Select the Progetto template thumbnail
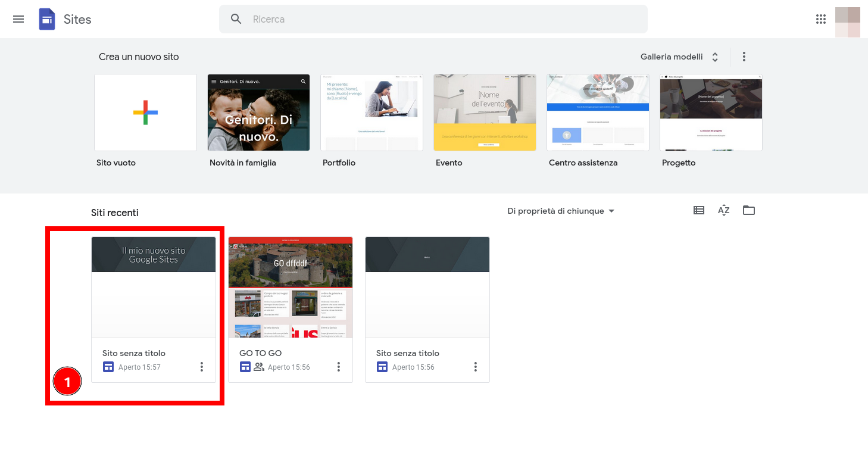This screenshot has width=868, height=465. [x=711, y=113]
